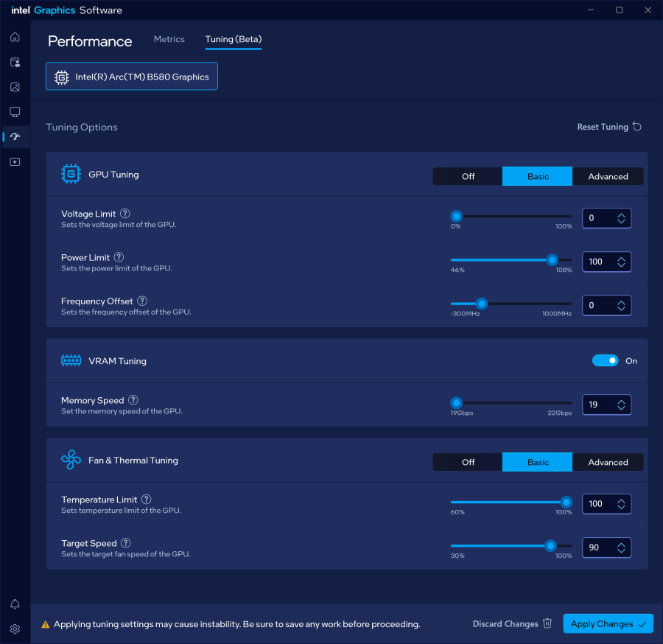This screenshot has width=663, height=644.
Task: Minimize the Intel Graphics Software window
Action: click(591, 10)
